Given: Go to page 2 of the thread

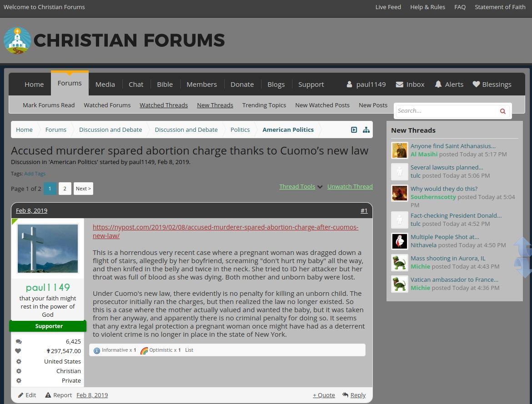Looking at the screenshot, I should (65, 188).
